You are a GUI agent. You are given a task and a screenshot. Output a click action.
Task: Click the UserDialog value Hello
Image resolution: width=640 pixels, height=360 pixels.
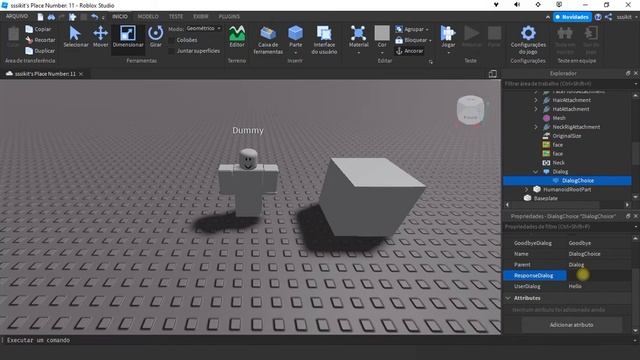pyautogui.click(x=575, y=287)
